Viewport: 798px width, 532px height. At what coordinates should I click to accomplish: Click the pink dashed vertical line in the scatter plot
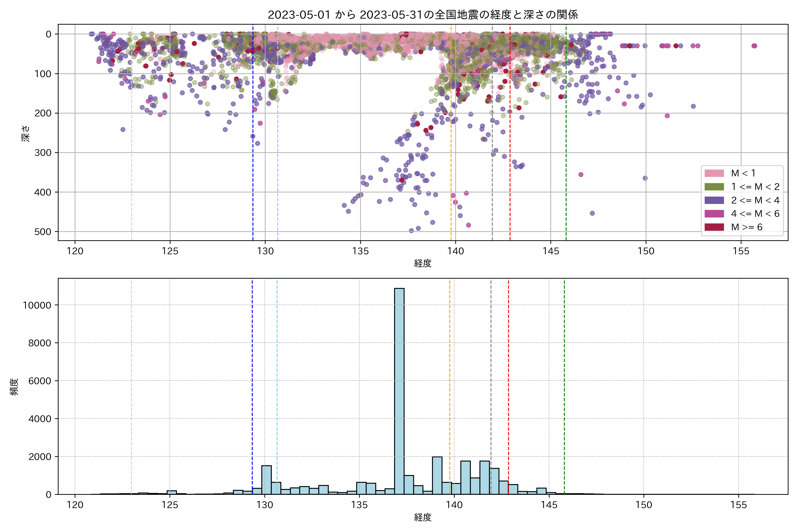[132, 136]
